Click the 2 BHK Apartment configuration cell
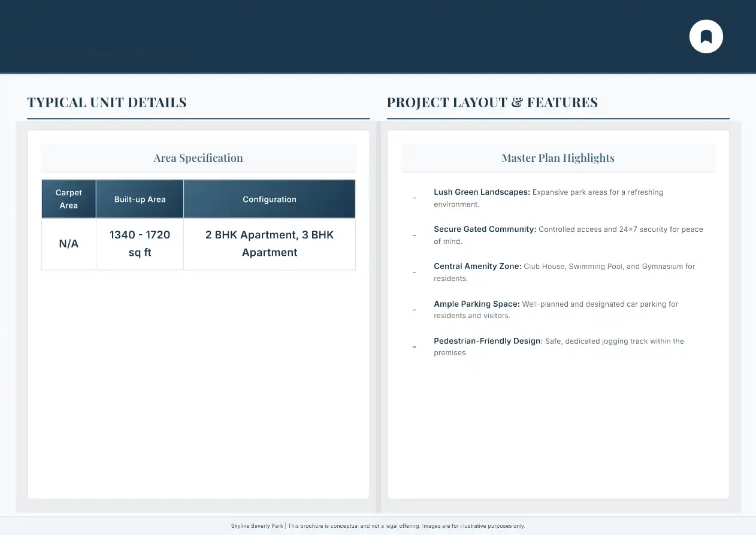Image resolution: width=756 pixels, height=535 pixels. coord(269,244)
